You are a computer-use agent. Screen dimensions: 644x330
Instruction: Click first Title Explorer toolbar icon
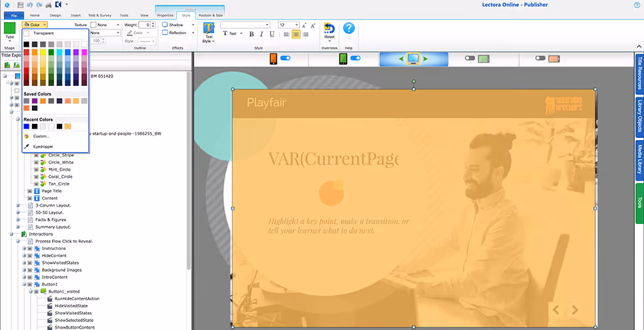7,65
